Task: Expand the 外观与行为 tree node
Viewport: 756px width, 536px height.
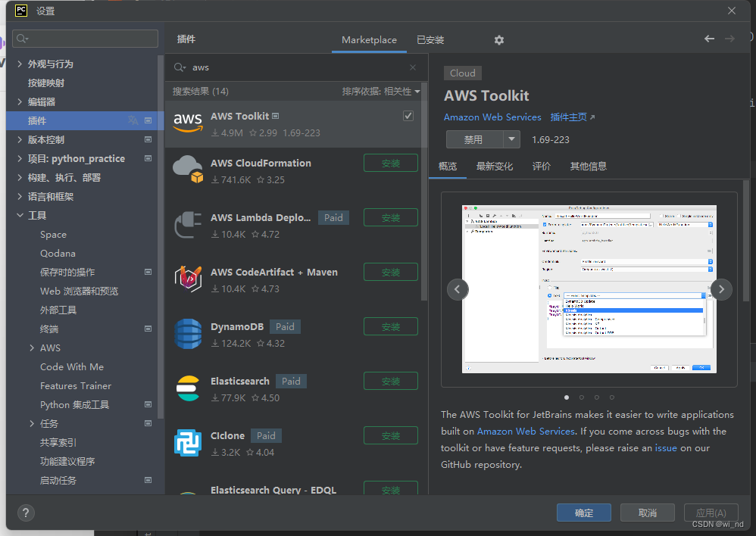Action: pos(20,64)
